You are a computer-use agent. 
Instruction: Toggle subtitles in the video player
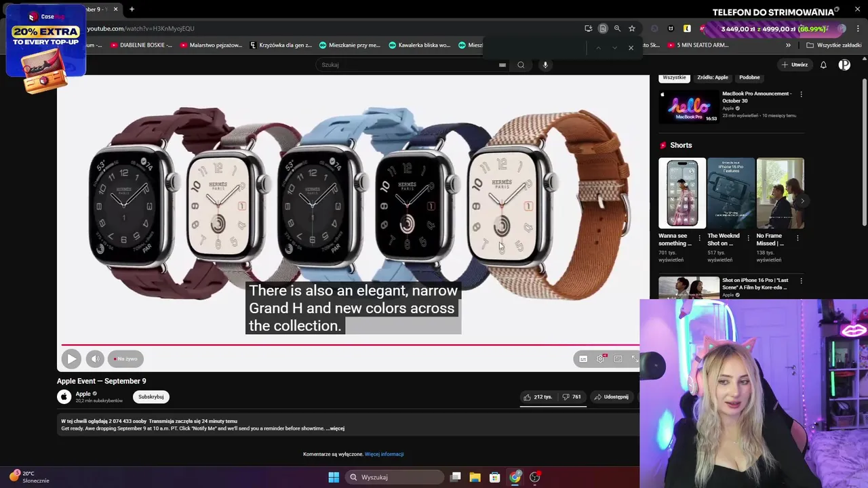click(x=583, y=359)
